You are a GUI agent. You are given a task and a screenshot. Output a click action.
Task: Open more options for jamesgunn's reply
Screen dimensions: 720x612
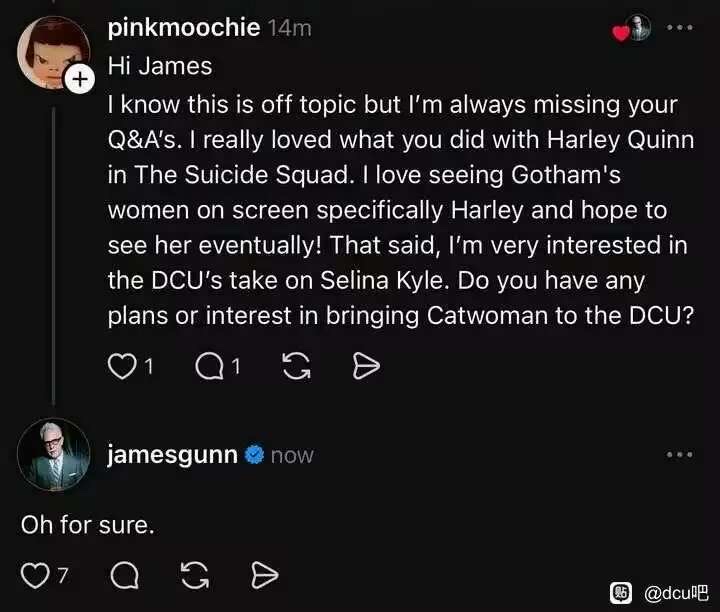[x=679, y=455]
